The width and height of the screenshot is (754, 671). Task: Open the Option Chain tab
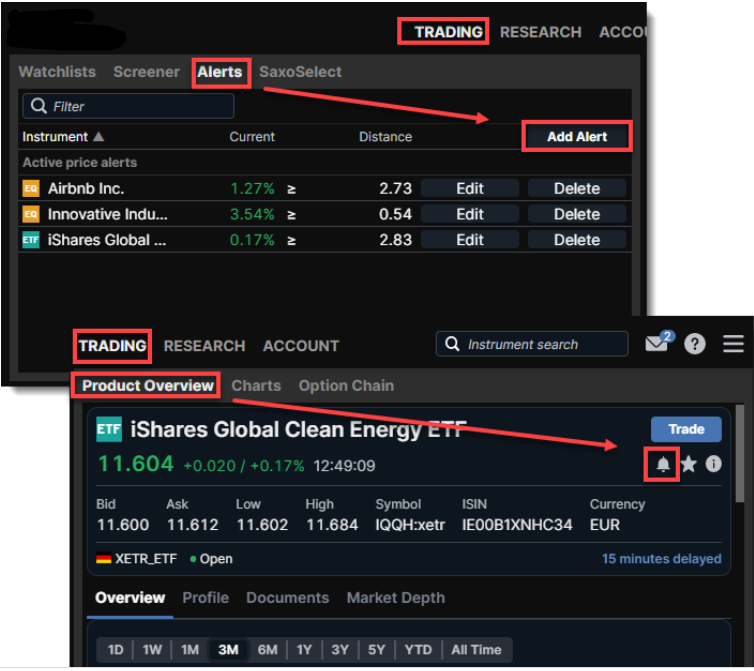point(346,385)
